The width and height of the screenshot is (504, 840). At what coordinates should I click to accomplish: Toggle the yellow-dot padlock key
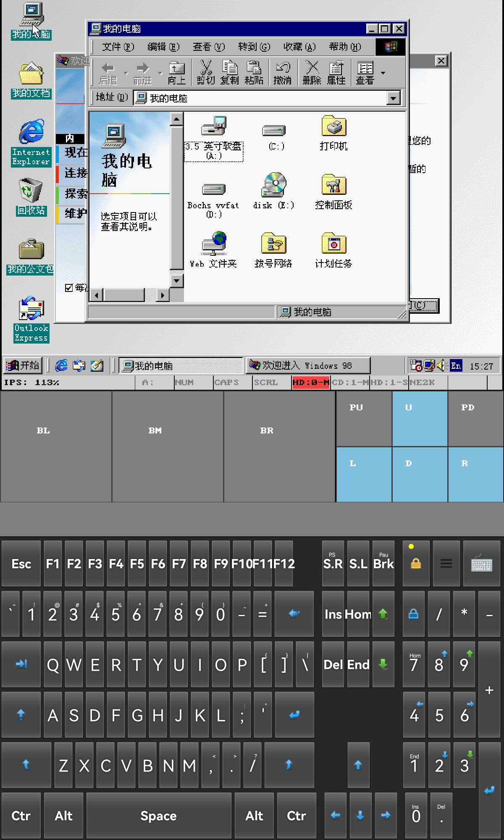(416, 564)
